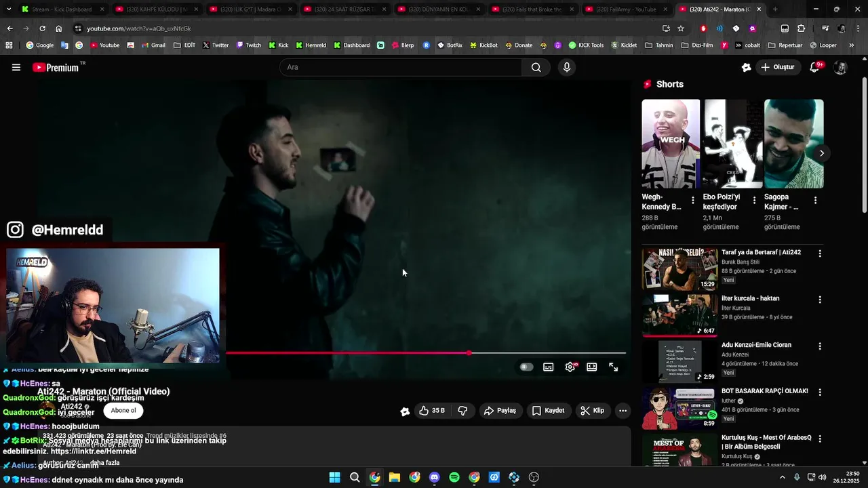The image size is (868, 488).
Task: Open OBS Studio from the taskbar
Action: coord(534,477)
